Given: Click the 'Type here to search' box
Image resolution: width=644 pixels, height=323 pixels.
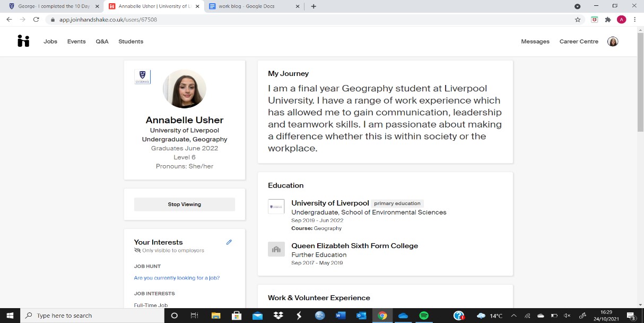Looking at the screenshot, I should (92, 316).
